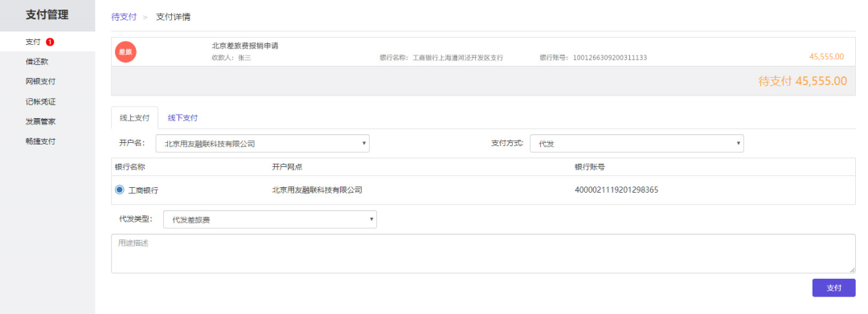Switch to the 线下支付 tab

tap(182, 118)
